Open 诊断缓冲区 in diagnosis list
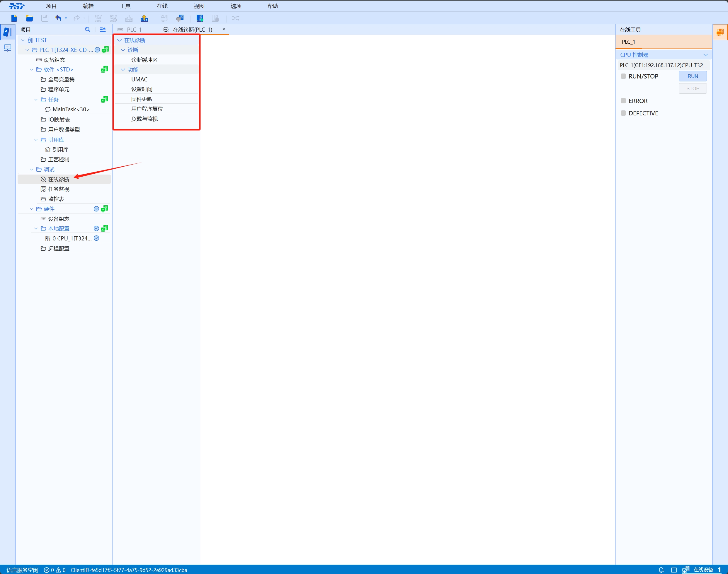 [144, 60]
